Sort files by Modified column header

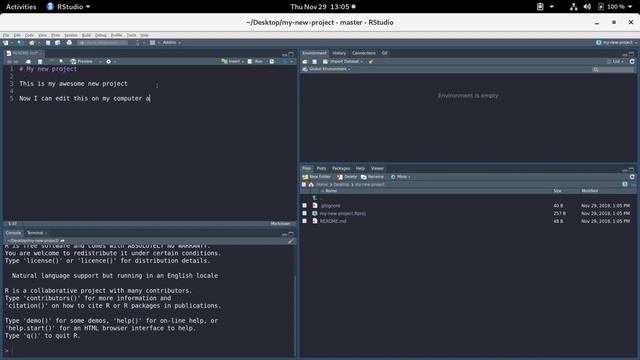pos(589,191)
